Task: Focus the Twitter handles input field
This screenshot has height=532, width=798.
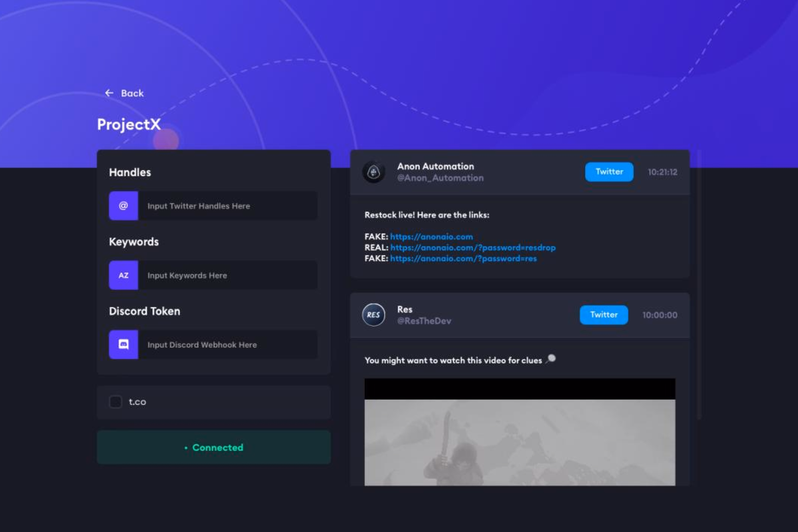Action: [x=227, y=206]
